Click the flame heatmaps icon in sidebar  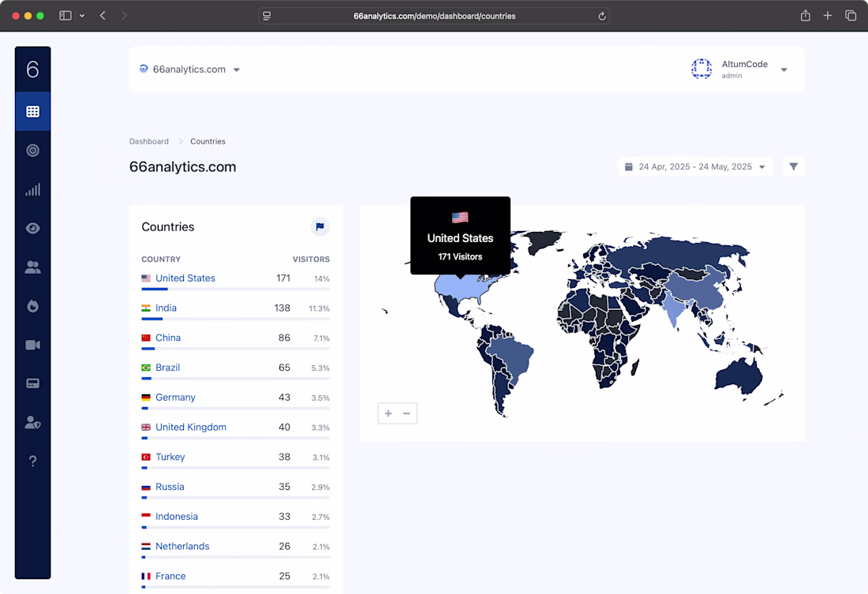pos(32,306)
